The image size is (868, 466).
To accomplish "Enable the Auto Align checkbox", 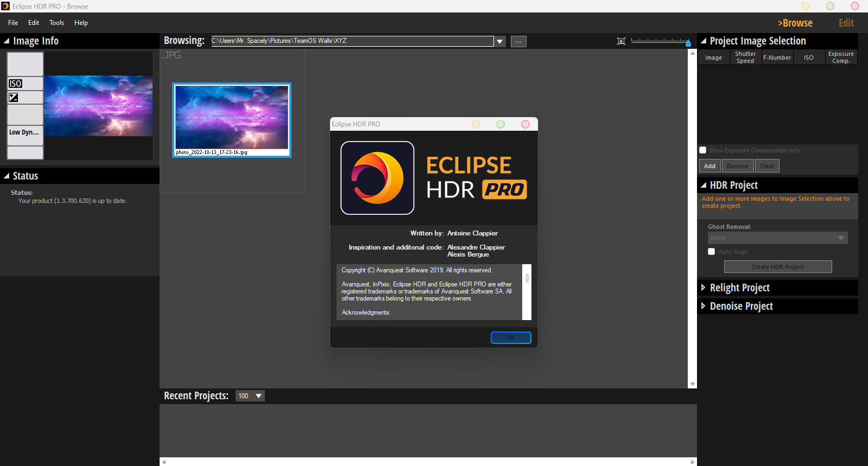I will 711,252.
